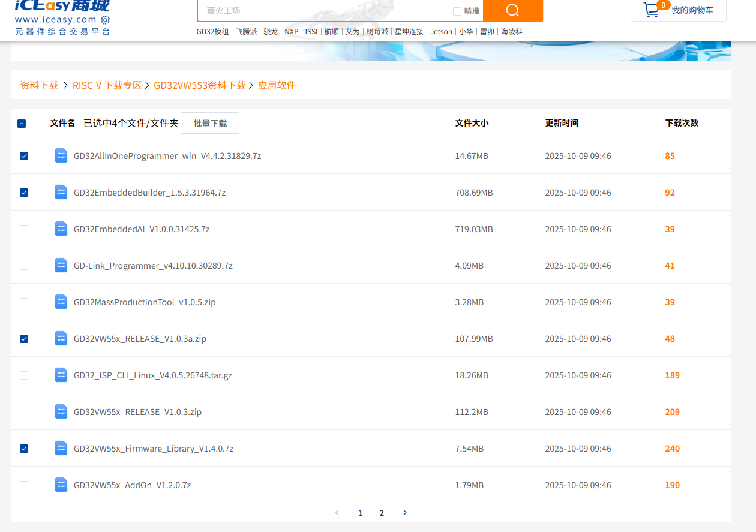Go to next page with right chevron
The width and height of the screenshot is (756, 532).
(405, 512)
